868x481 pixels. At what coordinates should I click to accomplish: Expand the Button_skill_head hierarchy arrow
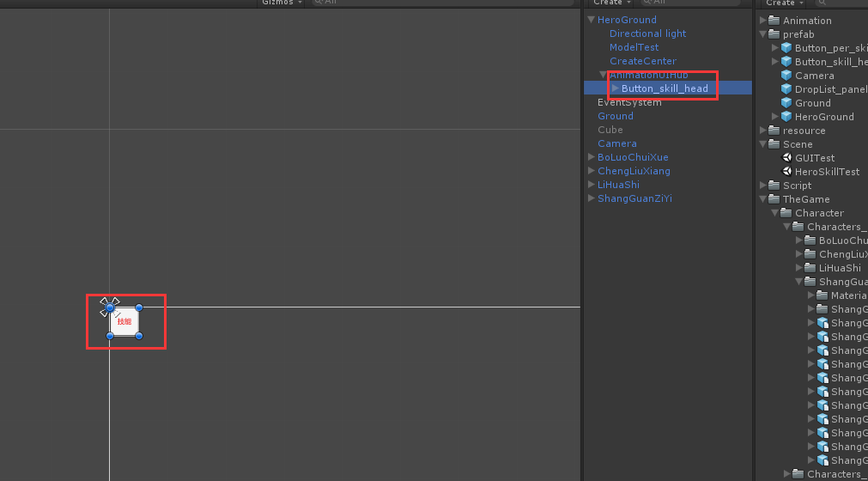point(615,88)
